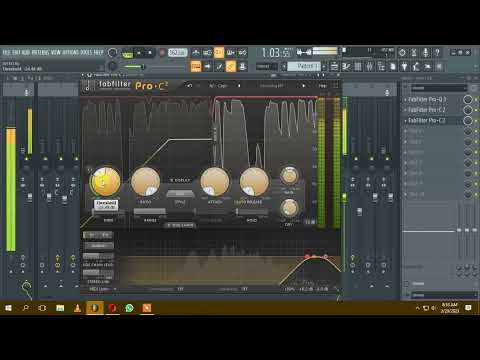Click the Audition button in side chain panel
Screen dimensions: 480x360
(98, 246)
